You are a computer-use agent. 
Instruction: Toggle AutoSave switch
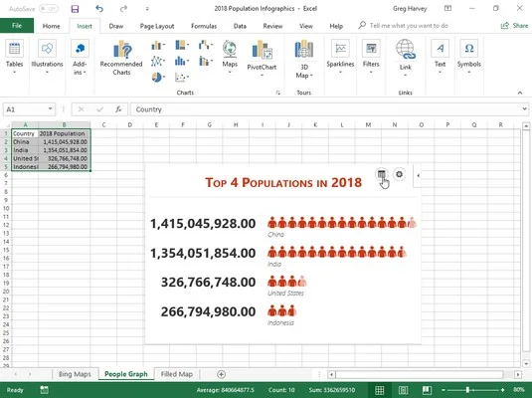point(48,9)
